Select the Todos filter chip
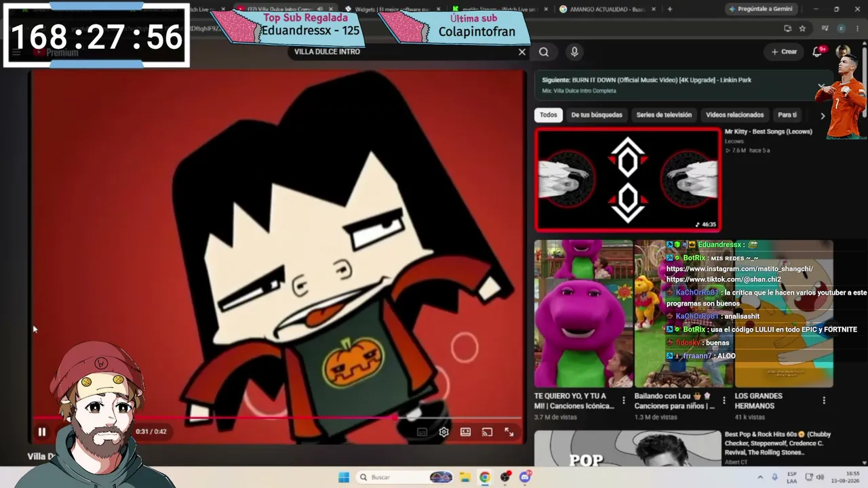Image resolution: width=868 pixels, height=488 pixels. coord(548,115)
